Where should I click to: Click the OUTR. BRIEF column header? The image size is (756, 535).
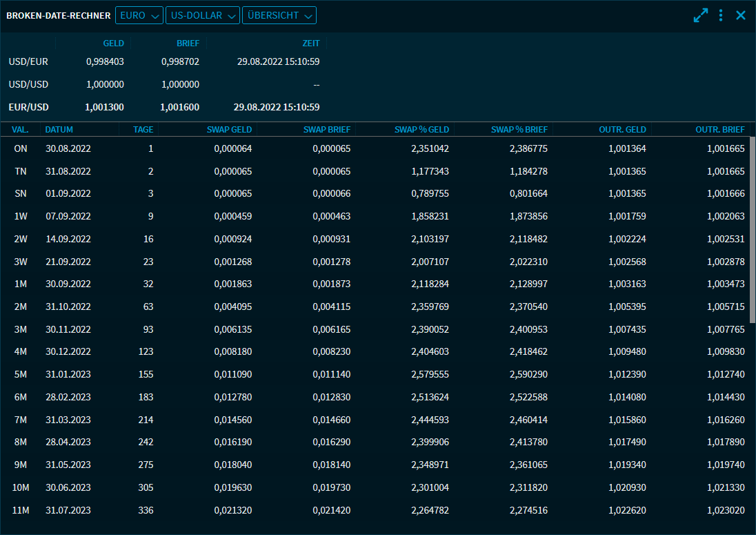[x=719, y=129]
